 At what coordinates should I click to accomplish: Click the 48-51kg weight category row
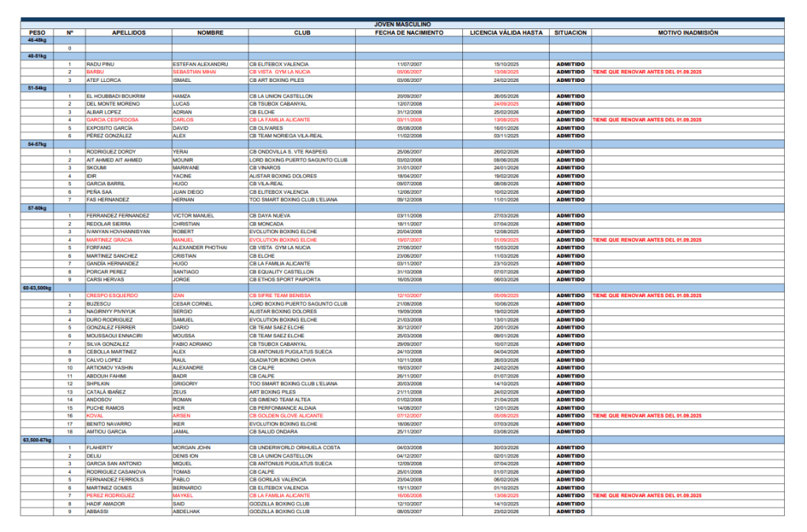[37, 56]
